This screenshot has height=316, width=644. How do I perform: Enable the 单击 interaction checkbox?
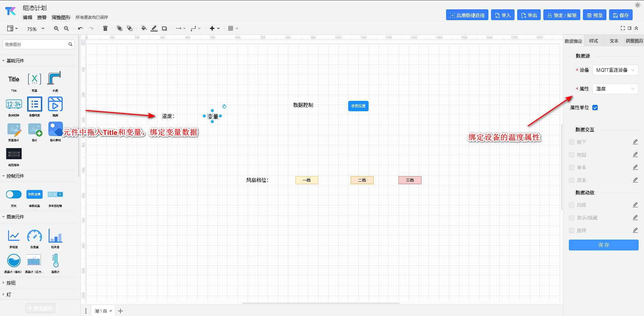[x=572, y=168]
